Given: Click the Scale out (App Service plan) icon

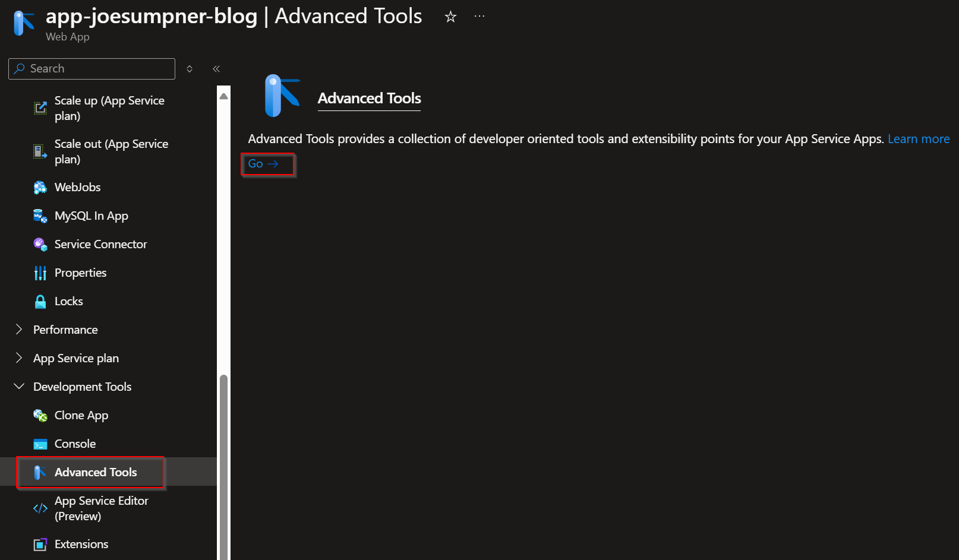Looking at the screenshot, I should tap(40, 151).
